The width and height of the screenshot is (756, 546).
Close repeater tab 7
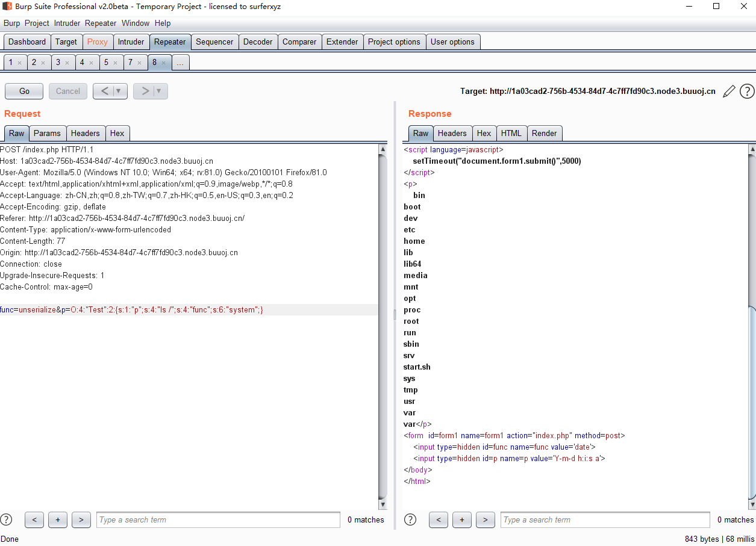139,63
